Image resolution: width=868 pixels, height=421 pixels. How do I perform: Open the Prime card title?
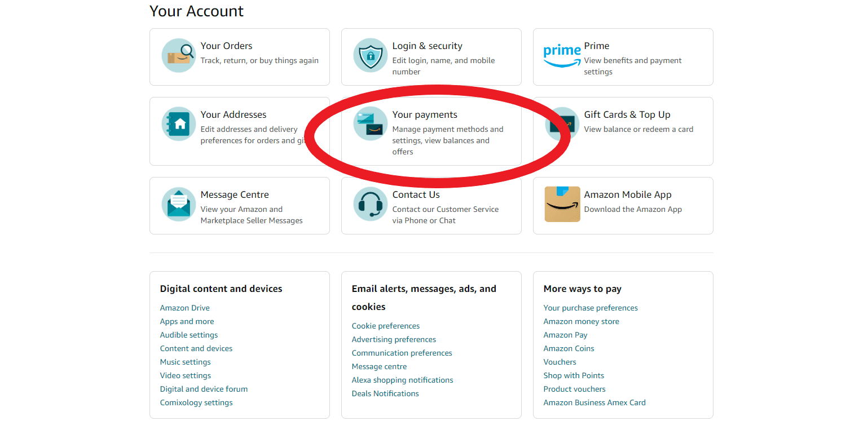pyautogui.click(x=597, y=46)
